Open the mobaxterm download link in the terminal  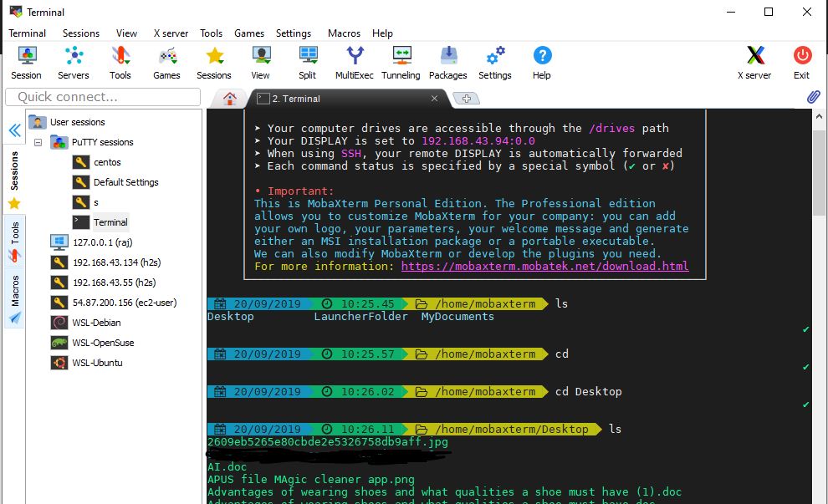[544, 266]
